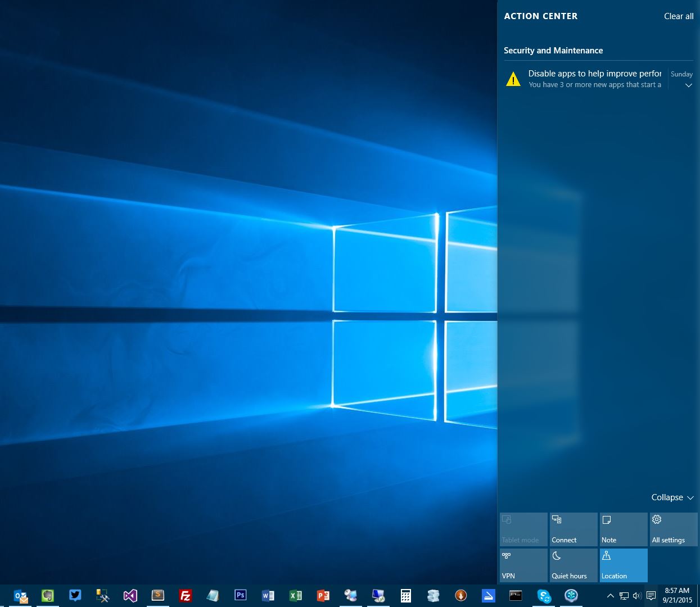Image resolution: width=700 pixels, height=607 pixels.
Task: Toggle the Tablet mode quick action
Action: [x=523, y=529]
